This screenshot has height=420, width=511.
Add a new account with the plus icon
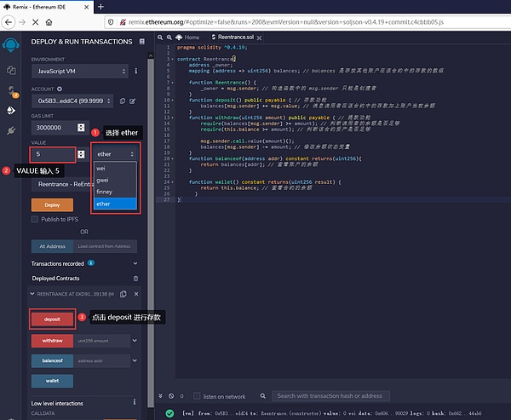(x=60, y=89)
